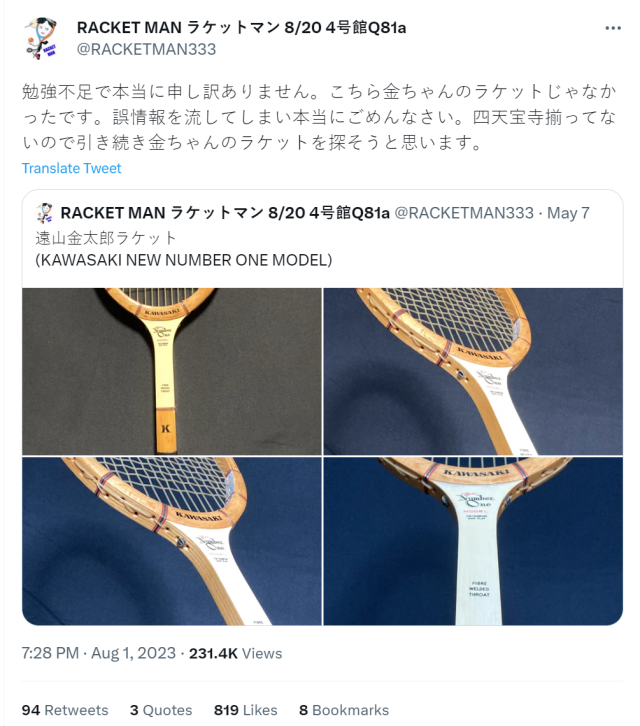Open quoted tweet's May 7 date
This screenshot has height=726, width=640.
pos(568,213)
